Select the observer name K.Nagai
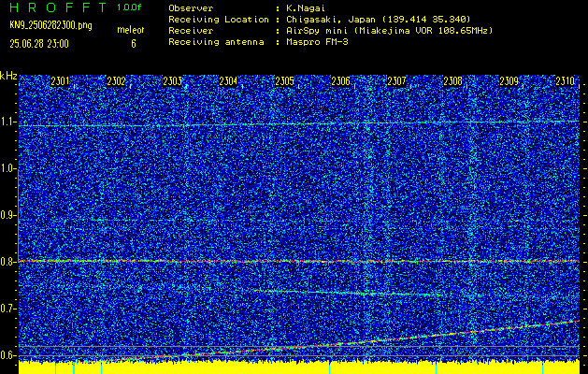The width and height of the screenshot is (588, 374). (x=306, y=8)
